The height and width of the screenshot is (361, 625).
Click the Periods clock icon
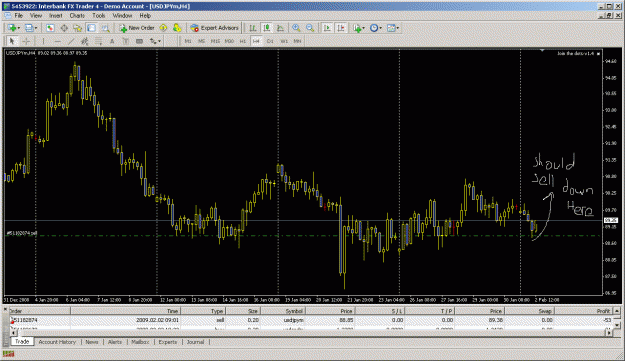click(374, 28)
